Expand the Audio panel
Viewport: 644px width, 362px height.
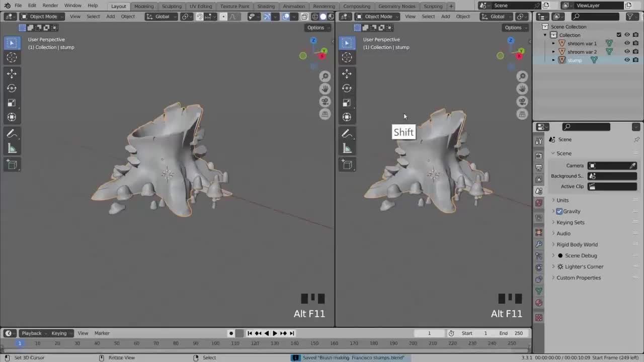[x=563, y=233]
